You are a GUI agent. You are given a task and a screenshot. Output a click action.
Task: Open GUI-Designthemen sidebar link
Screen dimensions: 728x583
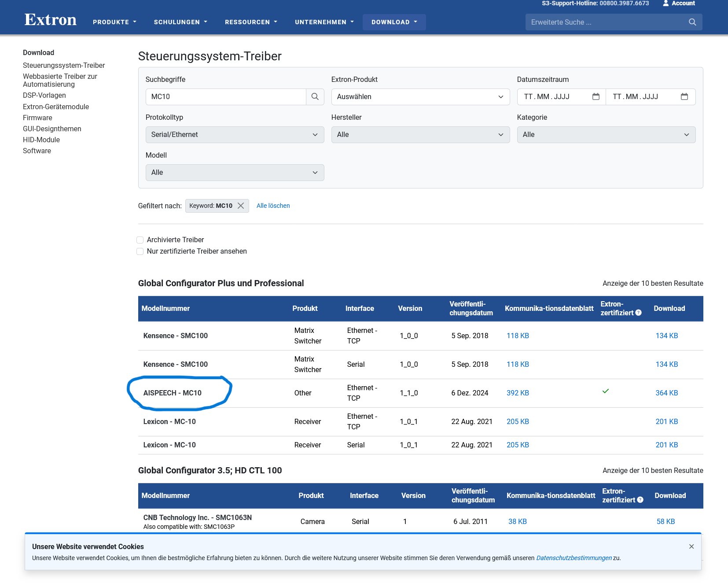[x=52, y=129]
